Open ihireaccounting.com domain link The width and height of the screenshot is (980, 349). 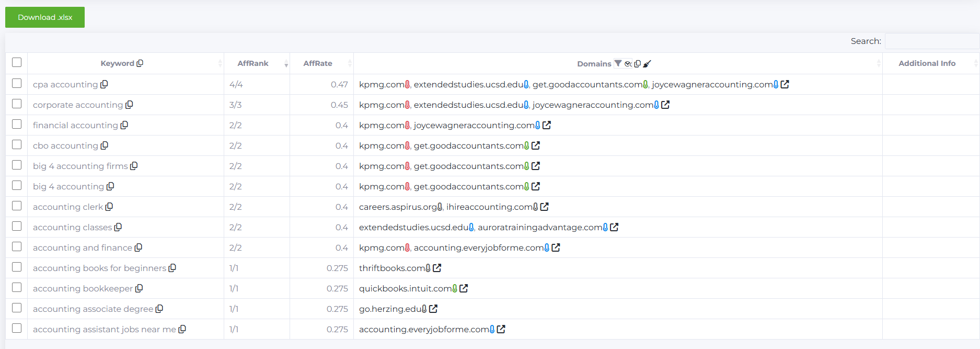pos(489,207)
